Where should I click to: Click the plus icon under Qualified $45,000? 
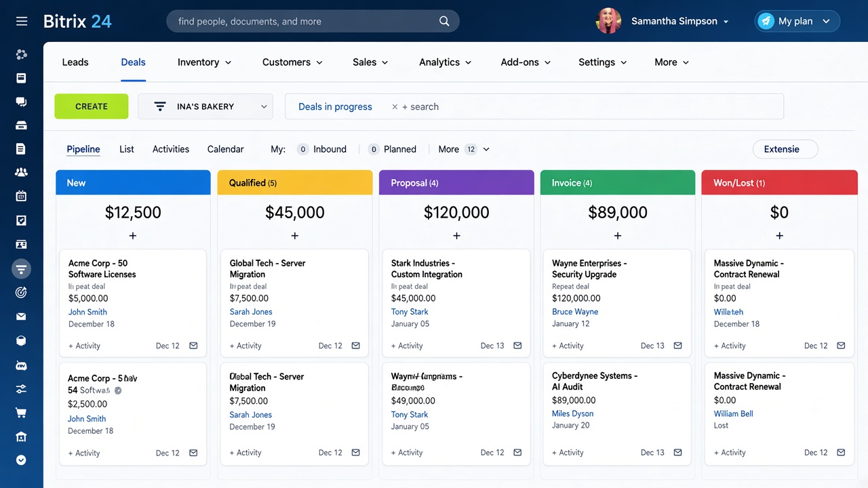[295, 236]
